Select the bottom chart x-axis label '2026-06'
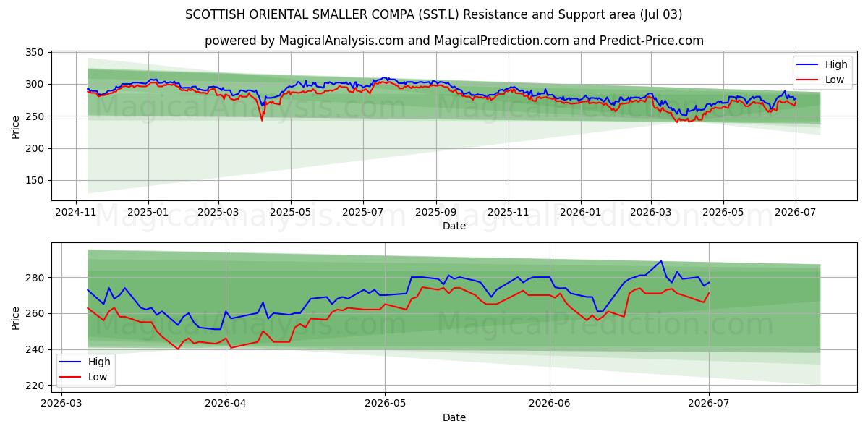 pyautogui.click(x=550, y=404)
